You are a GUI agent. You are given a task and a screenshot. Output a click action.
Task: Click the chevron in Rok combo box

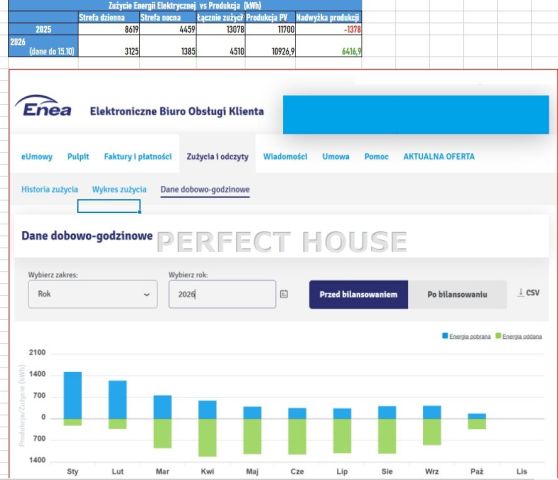tap(146, 295)
